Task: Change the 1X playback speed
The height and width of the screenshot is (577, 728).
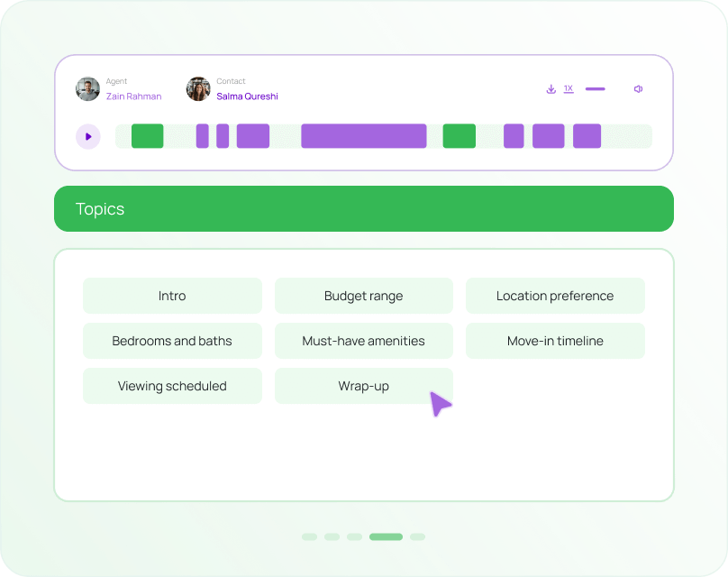Action: click(569, 89)
